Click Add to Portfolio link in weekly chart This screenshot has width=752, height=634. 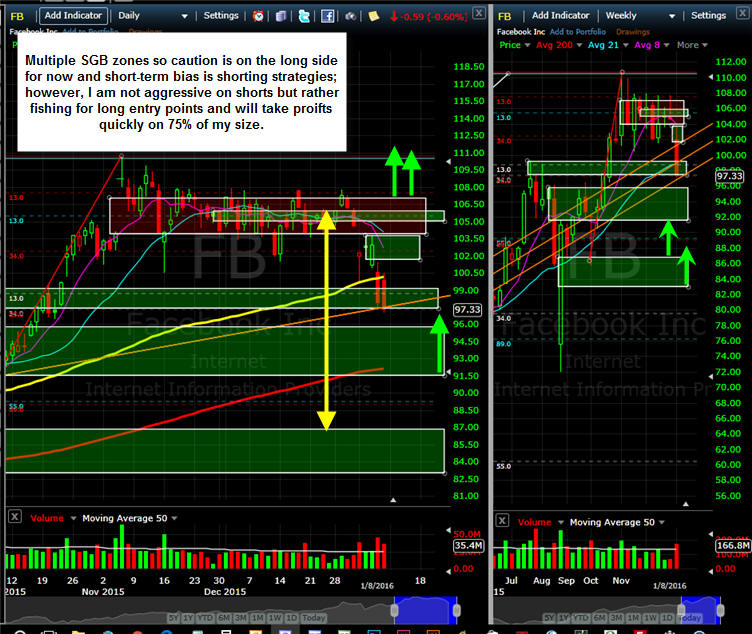[577, 32]
